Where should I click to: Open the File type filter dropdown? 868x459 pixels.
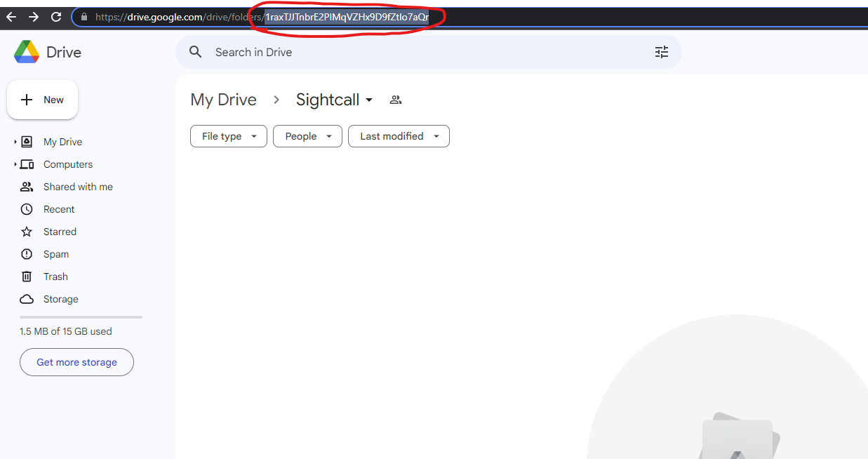pyautogui.click(x=229, y=136)
